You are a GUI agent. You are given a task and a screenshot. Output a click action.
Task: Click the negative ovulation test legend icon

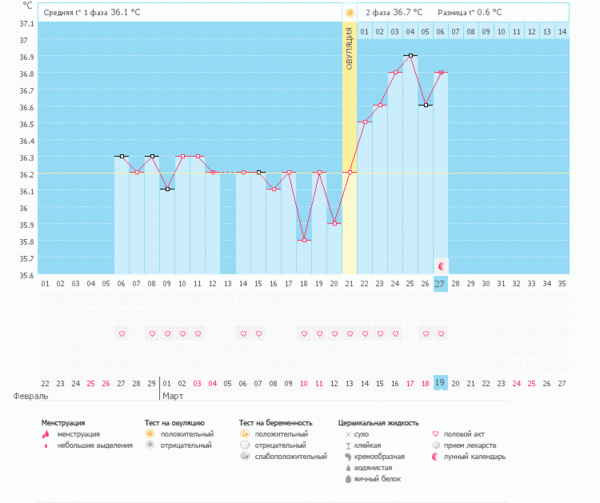click(150, 445)
